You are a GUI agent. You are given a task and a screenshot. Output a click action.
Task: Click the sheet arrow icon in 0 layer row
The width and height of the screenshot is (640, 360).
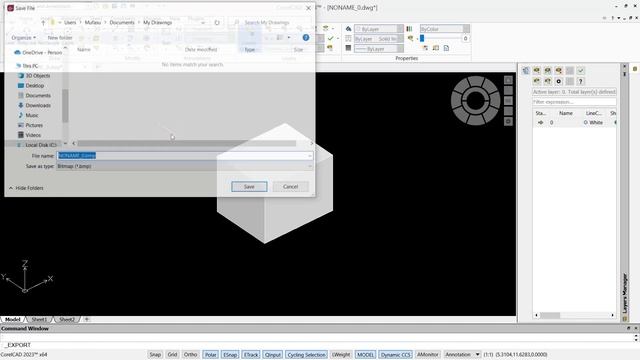(x=541, y=122)
